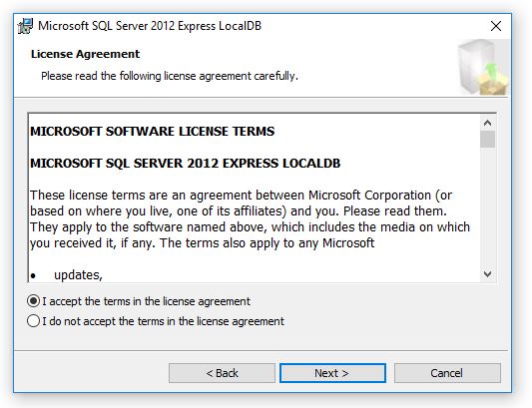532x408 pixels.
Task: Click the "I accept the terms in the license agreement" label
Action: tap(146, 301)
